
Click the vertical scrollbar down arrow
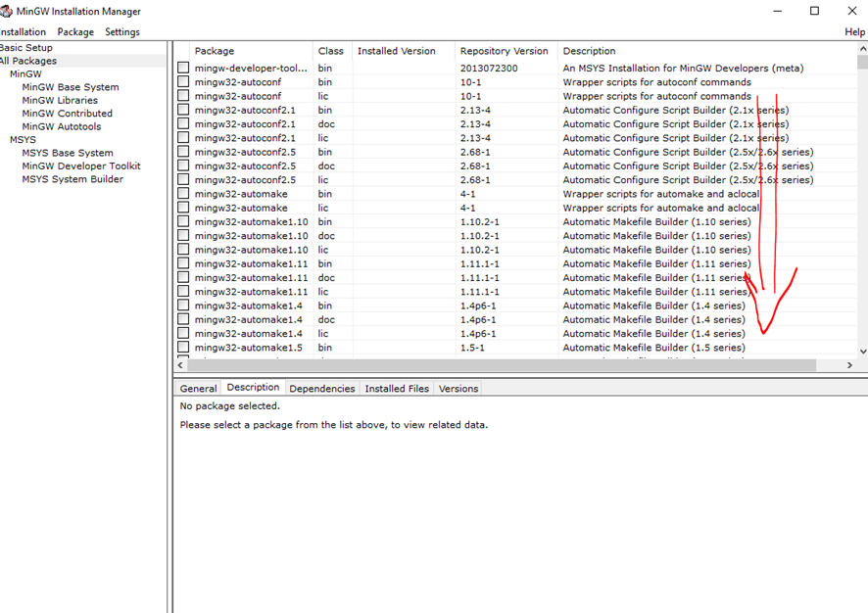tap(862, 351)
